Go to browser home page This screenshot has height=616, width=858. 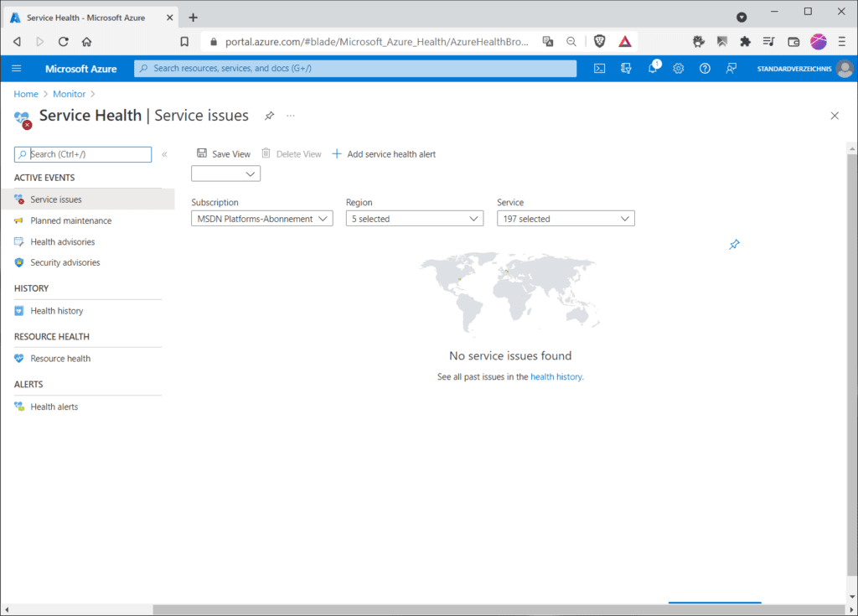click(x=86, y=42)
